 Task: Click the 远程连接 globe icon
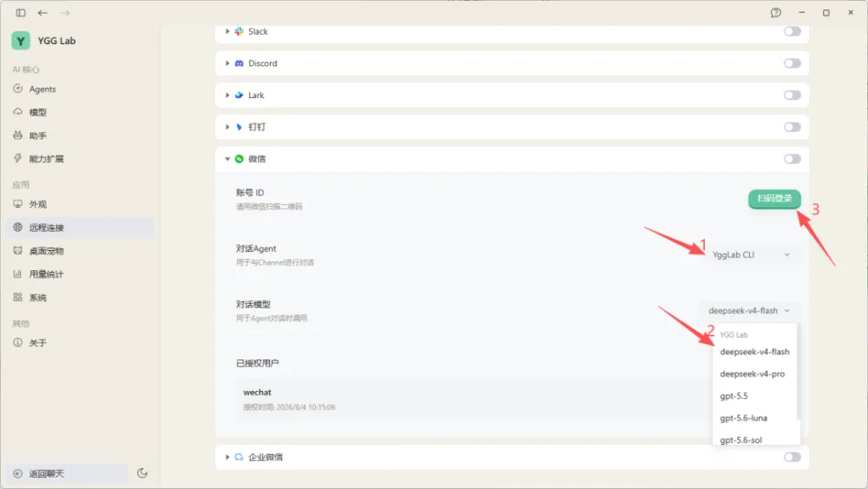(17, 227)
